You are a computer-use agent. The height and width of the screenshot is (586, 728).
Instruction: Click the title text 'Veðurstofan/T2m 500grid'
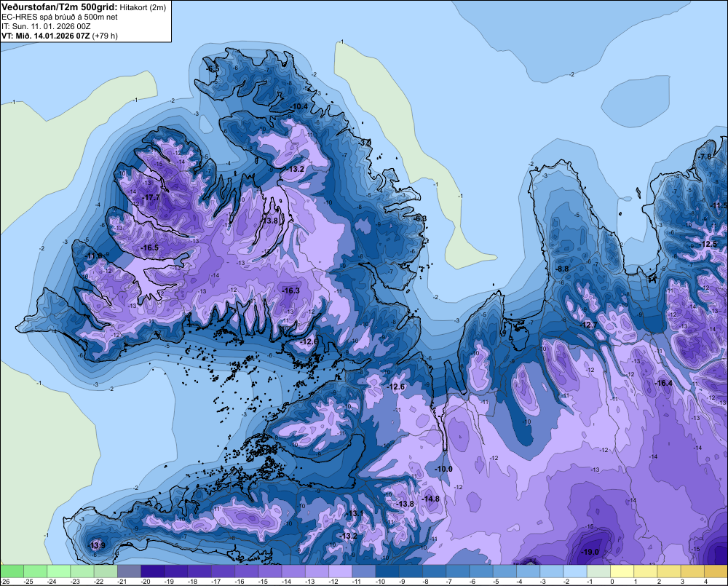click(59, 7)
